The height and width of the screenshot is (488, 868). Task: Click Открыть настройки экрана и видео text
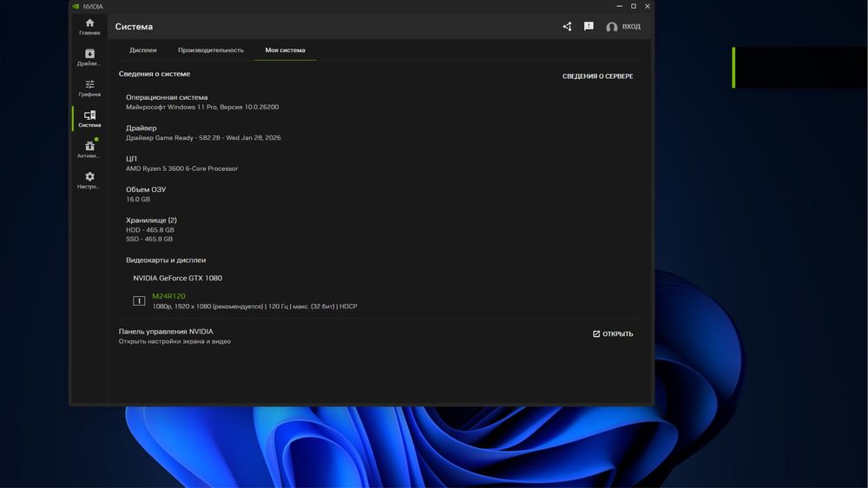click(175, 341)
